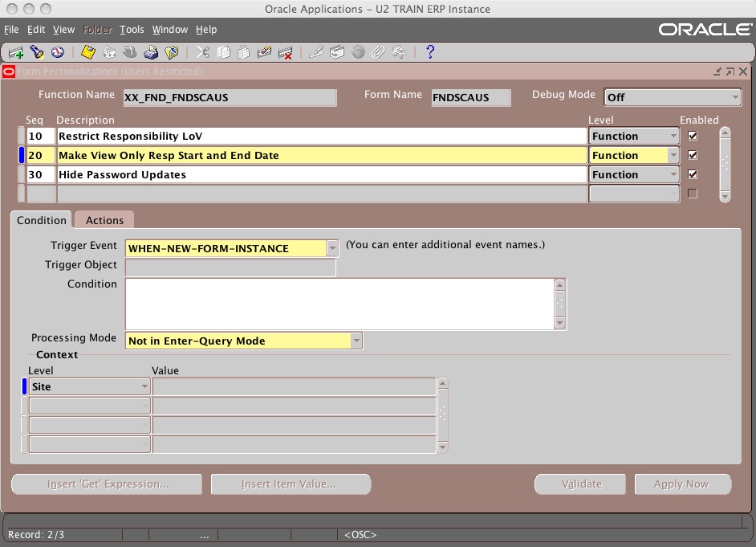The width and height of the screenshot is (756, 547).
Task: Click the Make View Only description field
Action: (322, 155)
